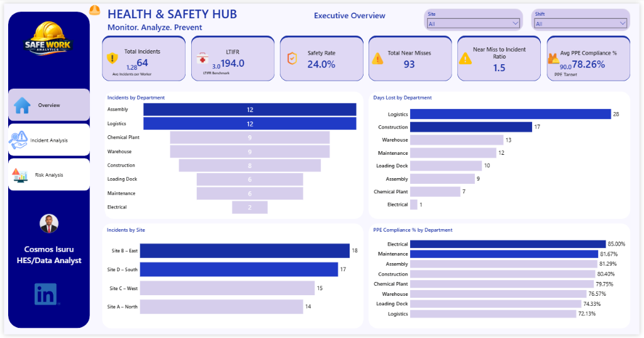Click the Days Lost by Department chart title
644x338 pixels.
[x=402, y=98]
